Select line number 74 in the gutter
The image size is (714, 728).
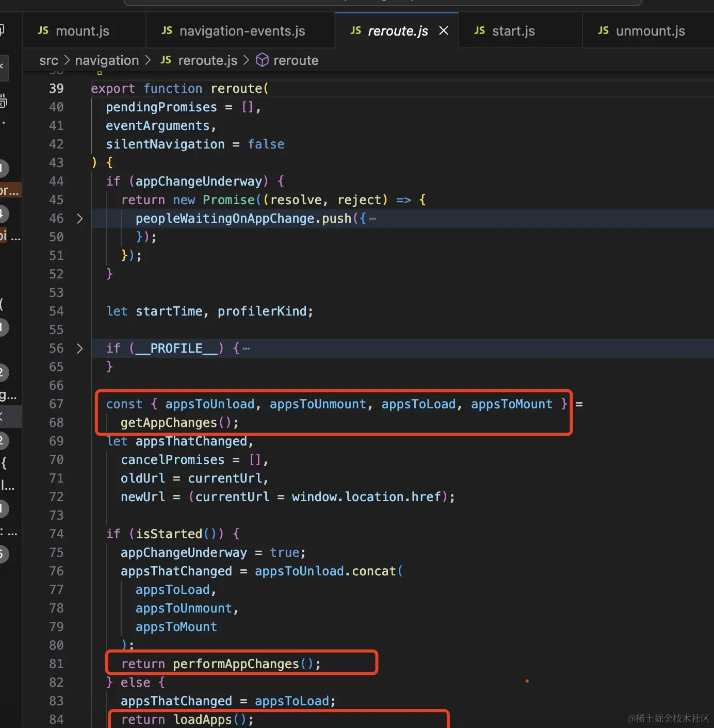click(56, 534)
